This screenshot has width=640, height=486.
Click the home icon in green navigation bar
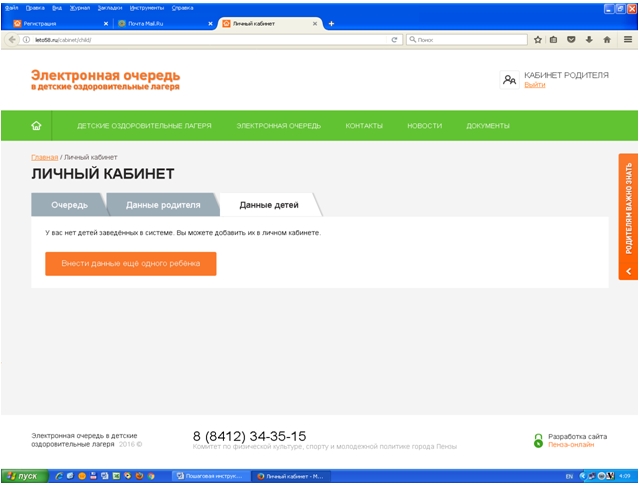tap(37, 126)
